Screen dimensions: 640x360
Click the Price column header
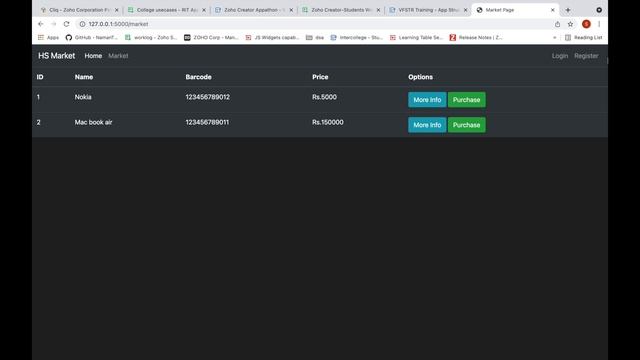click(x=320, y=77)
